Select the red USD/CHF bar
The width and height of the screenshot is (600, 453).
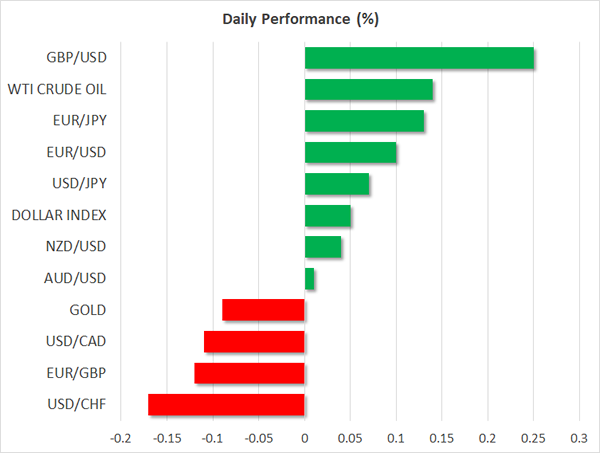(x=226, y=405)
